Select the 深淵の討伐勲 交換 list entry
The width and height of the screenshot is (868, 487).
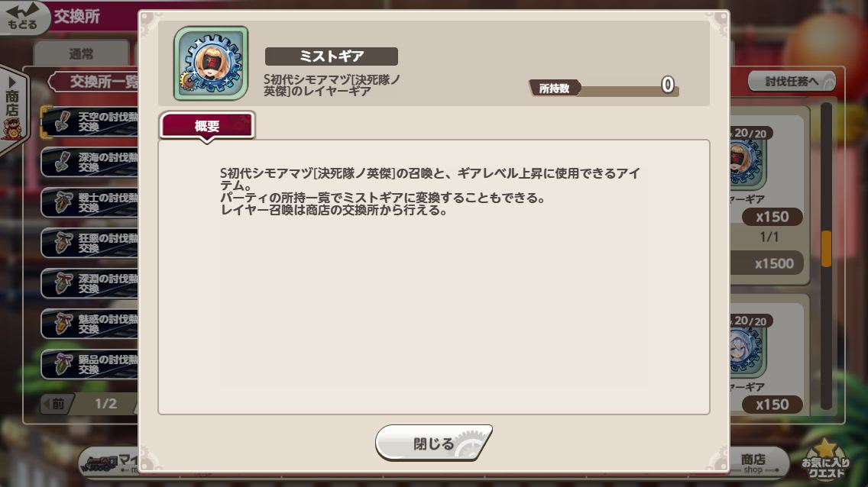pyautogui.click(x=90, y=283)
